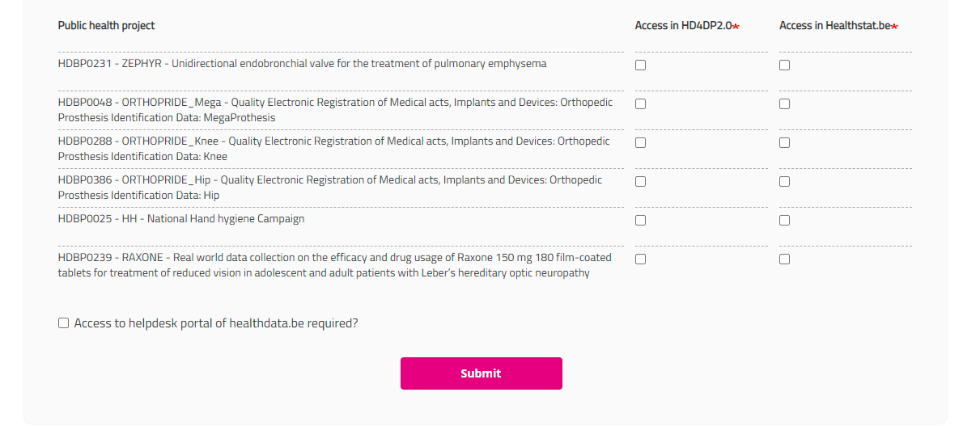
Task: Tick HD4DP2.0 access for ORTHOPRIDE_Mega
Action: coord(640,104)
